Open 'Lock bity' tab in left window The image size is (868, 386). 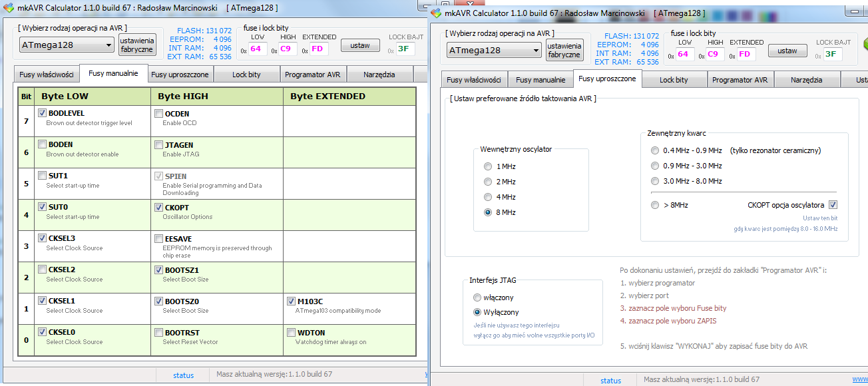[x=246, y=75]
